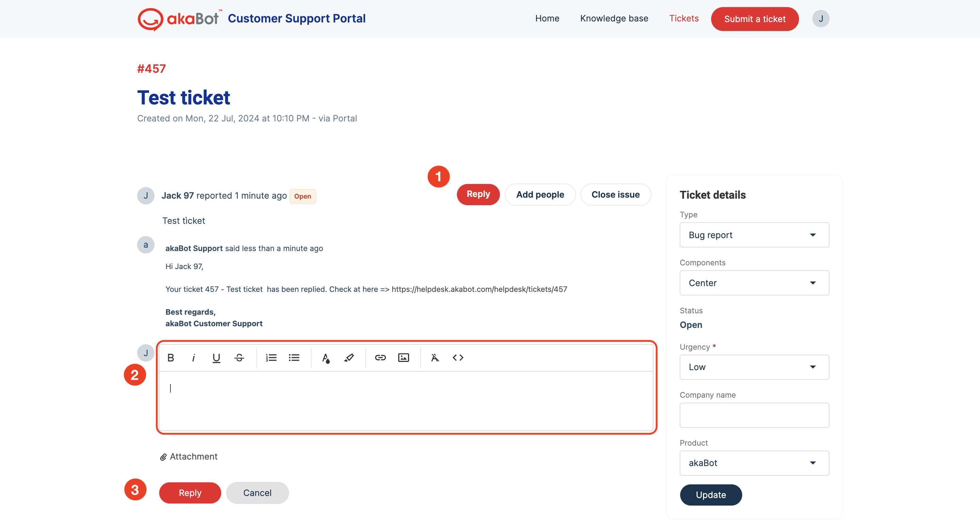
Task: Click the Company name input field
Action: coord(754,415)
